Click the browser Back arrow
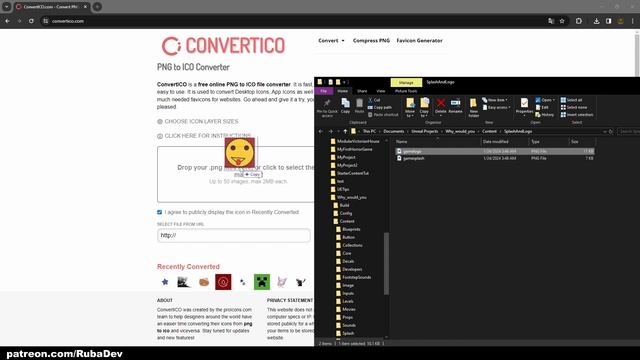This screenshot has height=360, width=640. click(x=8, y=21)
